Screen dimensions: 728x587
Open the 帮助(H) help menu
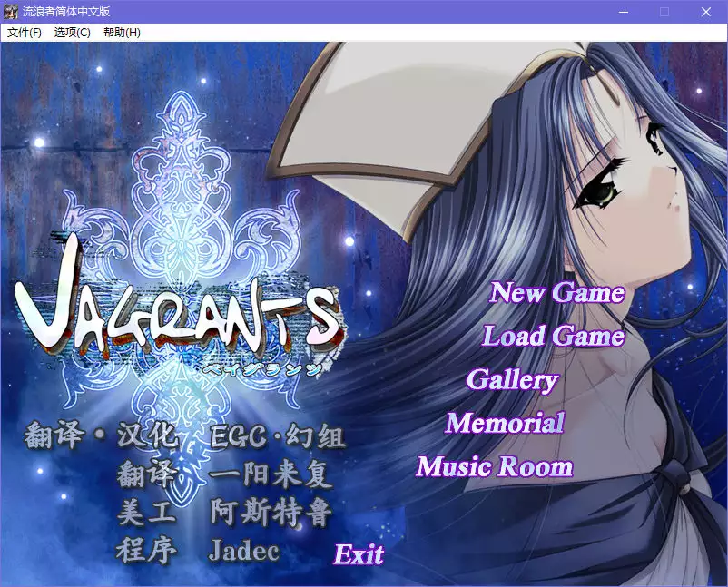(123, 32)
